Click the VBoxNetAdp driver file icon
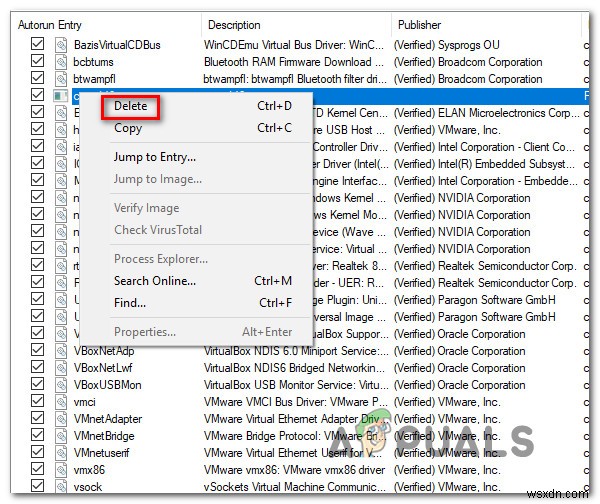The height and width of the screenshot is (504, 600). tap(61, 351)
